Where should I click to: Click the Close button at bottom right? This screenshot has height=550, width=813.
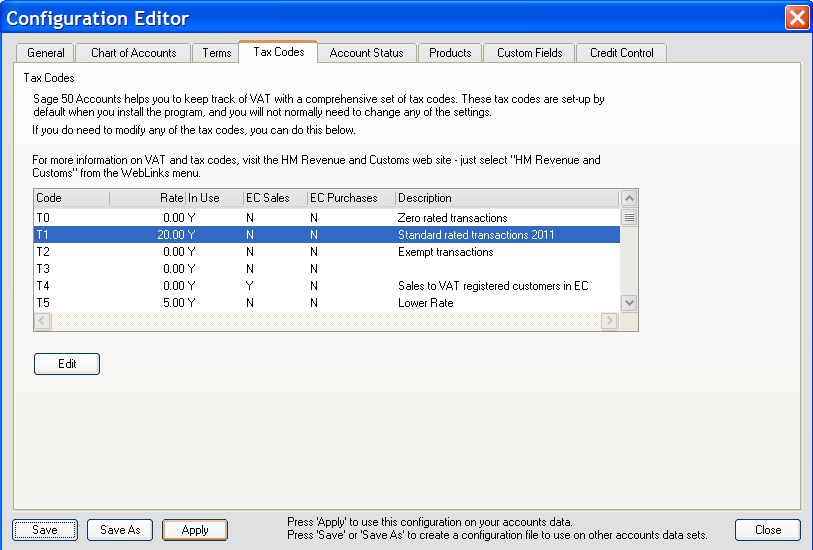coord(767,530)
